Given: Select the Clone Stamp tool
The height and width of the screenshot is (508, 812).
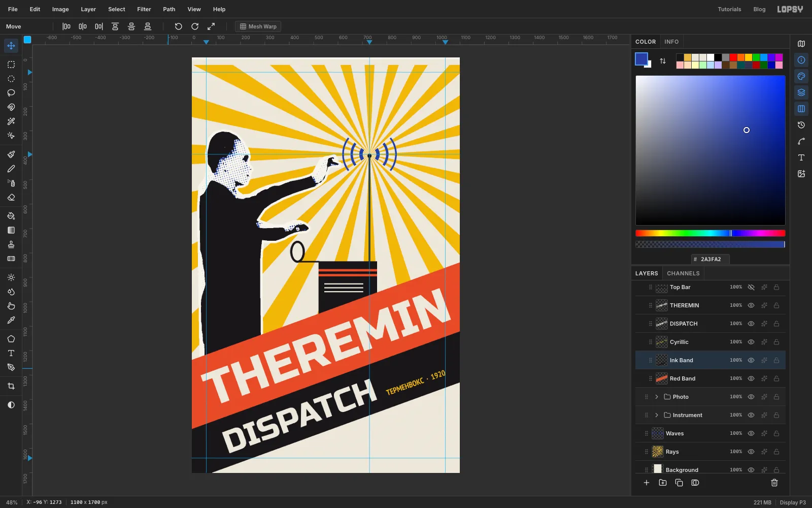Looking at the screenshot, I should click(x=11, y=244).
